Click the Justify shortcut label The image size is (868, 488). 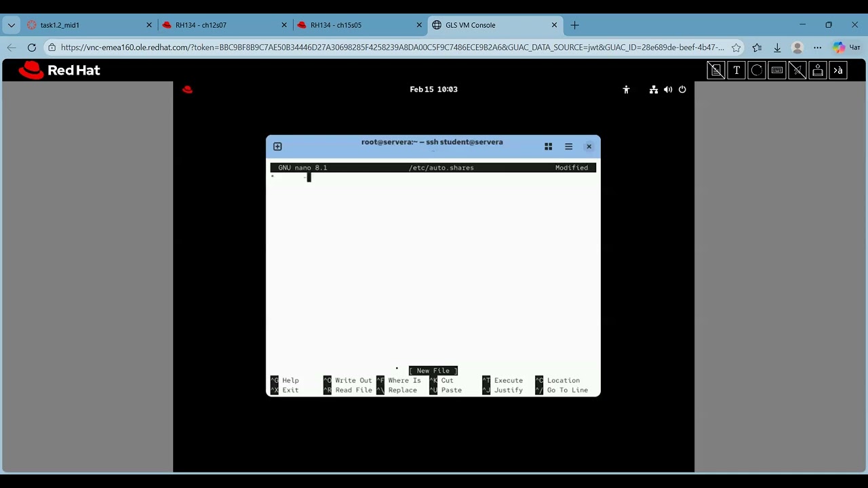click(x=508, y=390)
